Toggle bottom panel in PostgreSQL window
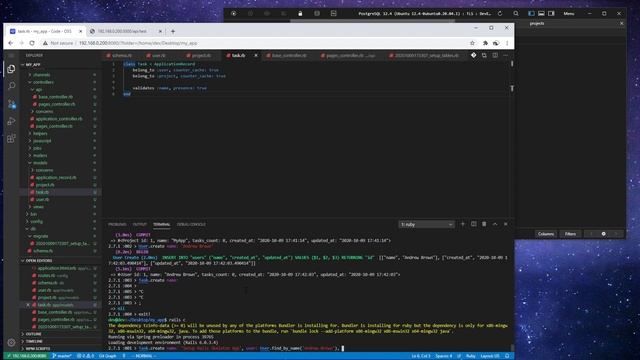 click(x=541, y=13)
